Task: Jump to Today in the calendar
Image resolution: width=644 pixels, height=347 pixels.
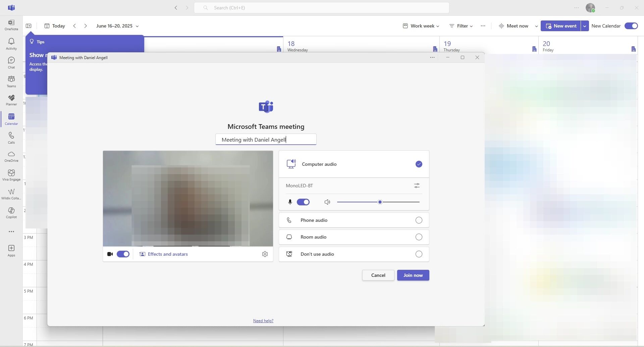Action: (55, 26)
